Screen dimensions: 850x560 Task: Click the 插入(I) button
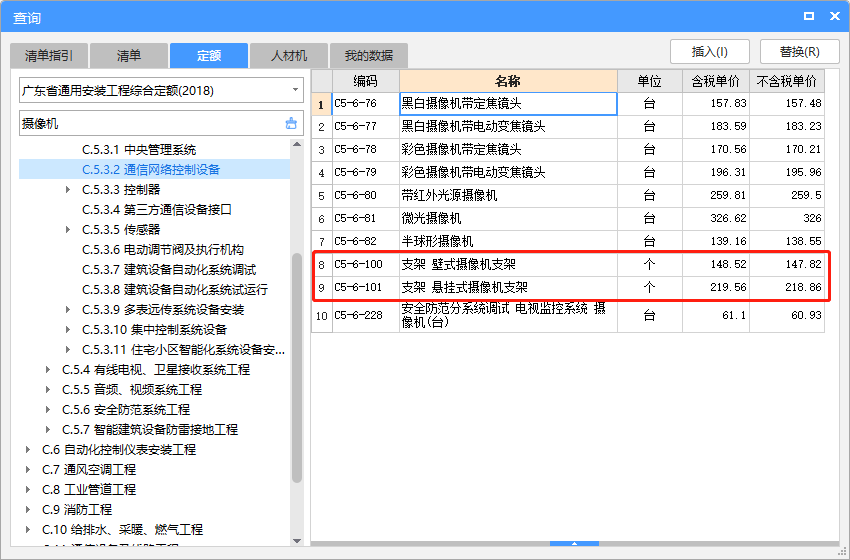[x=710, y=52]
